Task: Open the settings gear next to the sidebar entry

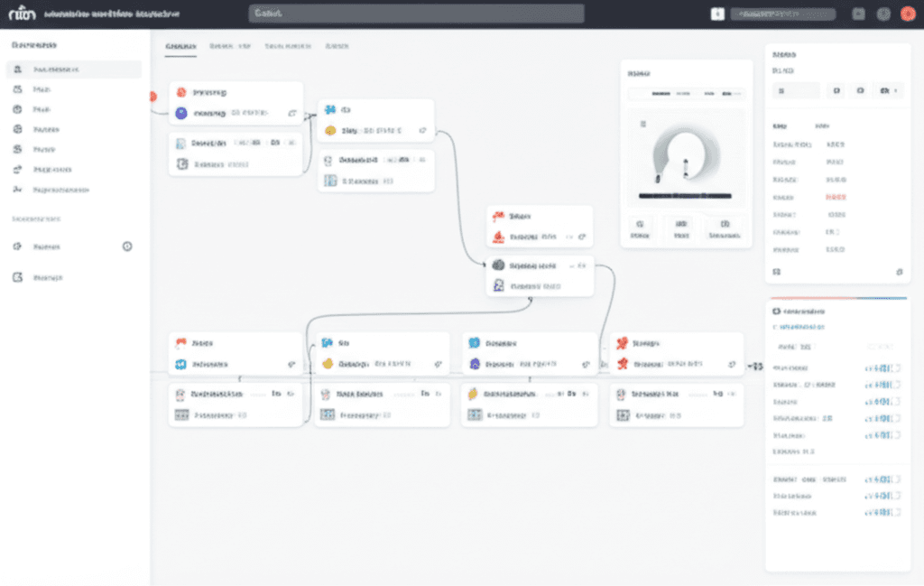Action: point(127,246)
